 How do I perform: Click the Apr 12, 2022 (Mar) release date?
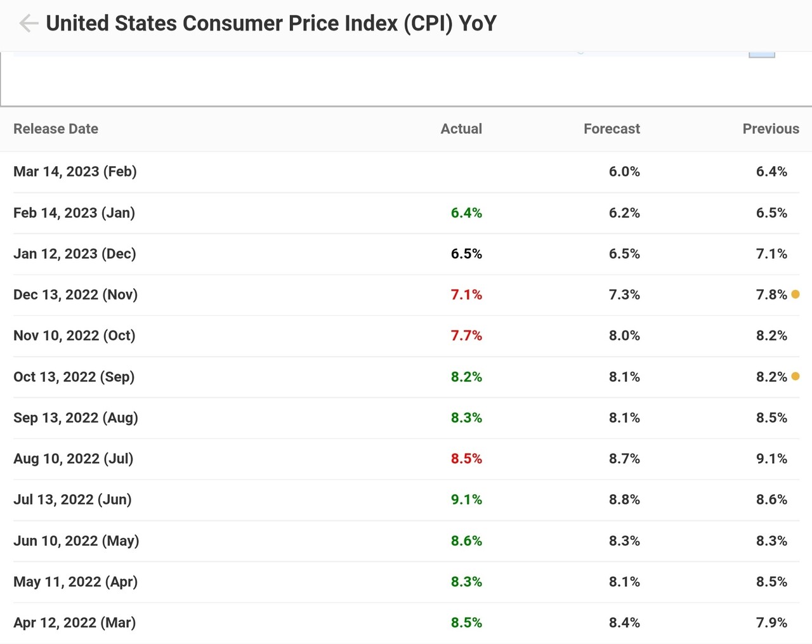[74, 622]
